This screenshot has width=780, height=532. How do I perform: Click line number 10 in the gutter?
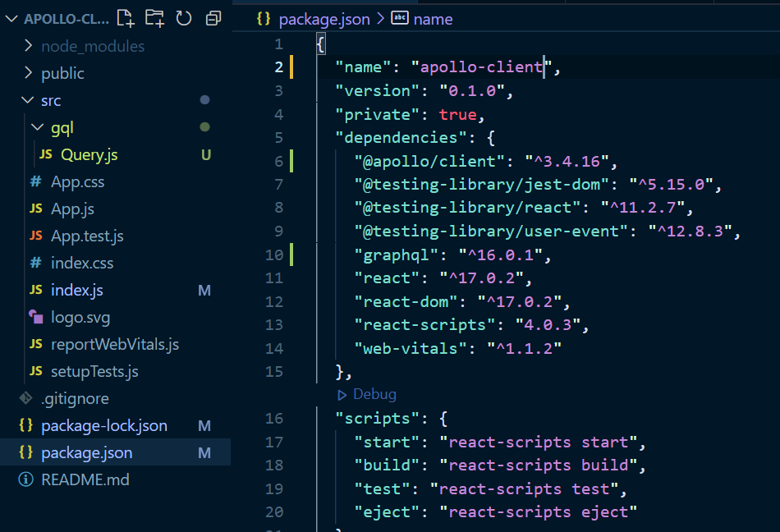click(x=274, y=255)
